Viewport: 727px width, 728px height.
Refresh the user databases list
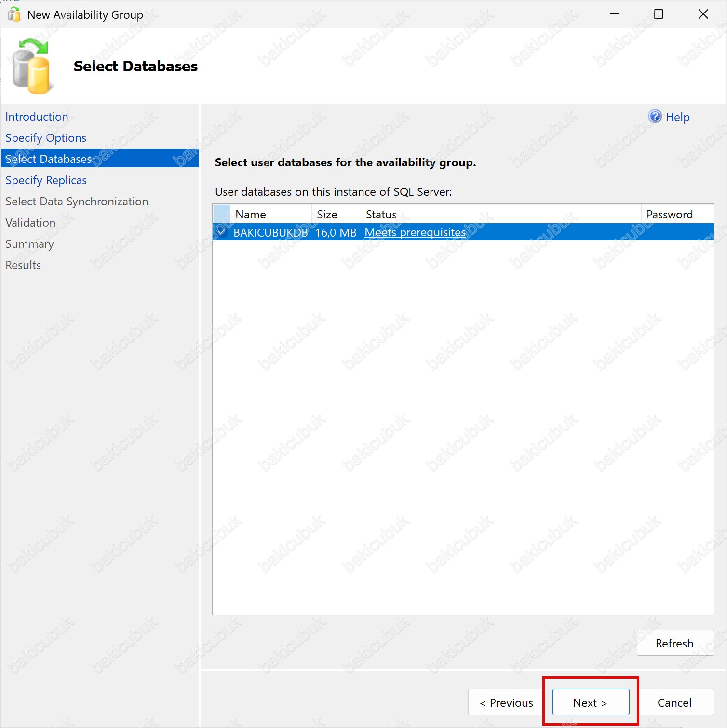click(674, 643)
